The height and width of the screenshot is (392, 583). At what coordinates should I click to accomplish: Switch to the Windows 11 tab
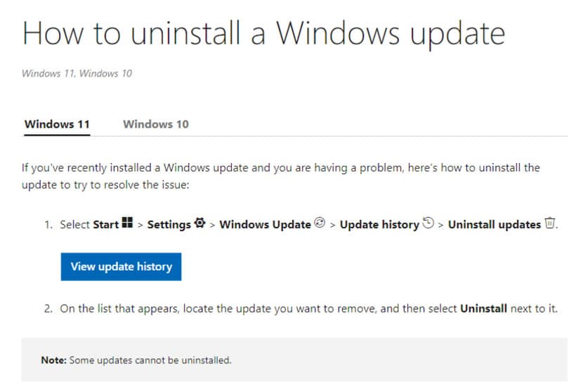tap(57, 124)
